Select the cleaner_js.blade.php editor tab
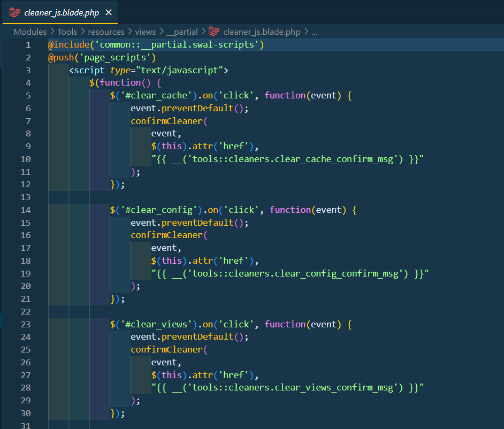 60,12
